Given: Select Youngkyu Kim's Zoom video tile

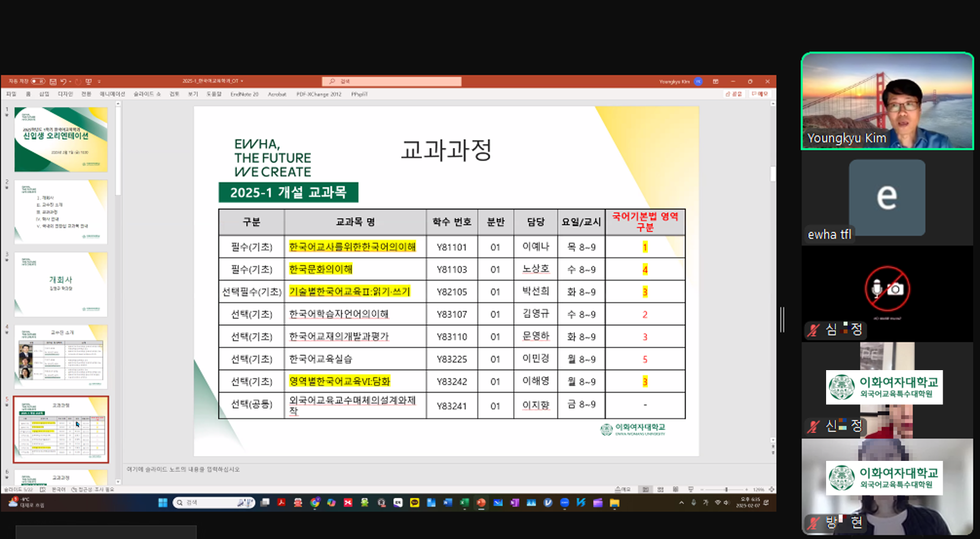Looking at the screenshot, I should pyautogui.click(x=887, y=101).
